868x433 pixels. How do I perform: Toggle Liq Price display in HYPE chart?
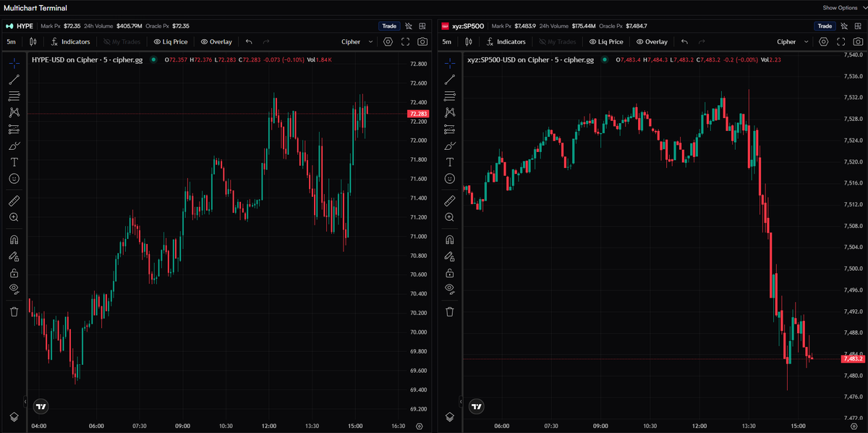pyautogui.click(x=171, y=42)
